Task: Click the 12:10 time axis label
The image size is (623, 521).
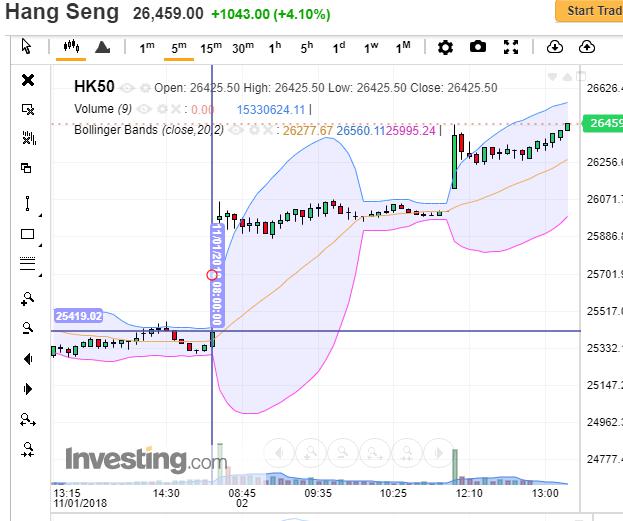Action: pos(469,494)
